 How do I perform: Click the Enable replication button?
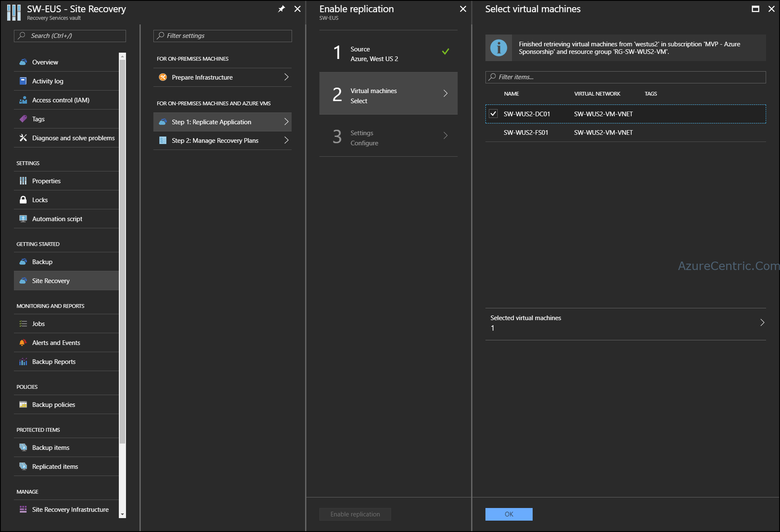[355, 514]
